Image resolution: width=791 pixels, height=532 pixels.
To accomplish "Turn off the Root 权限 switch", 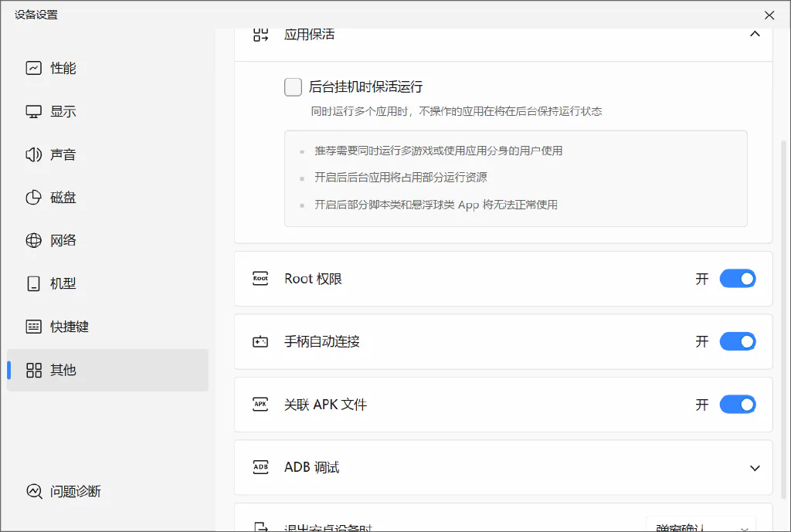I will (x=738, y=279).
